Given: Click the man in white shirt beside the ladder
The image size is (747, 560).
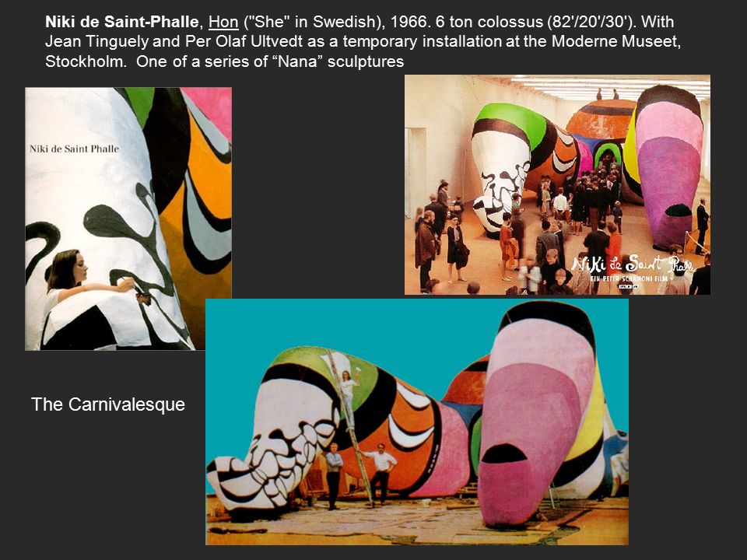Looking at the screenshot, I should [381, 474].
